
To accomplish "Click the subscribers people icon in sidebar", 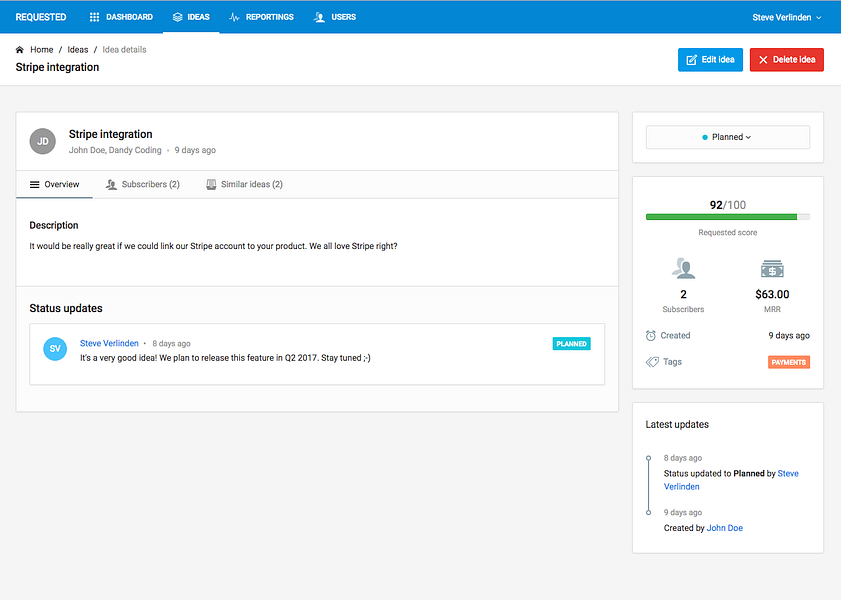I will pyautogui.click(x=683, y=268).
